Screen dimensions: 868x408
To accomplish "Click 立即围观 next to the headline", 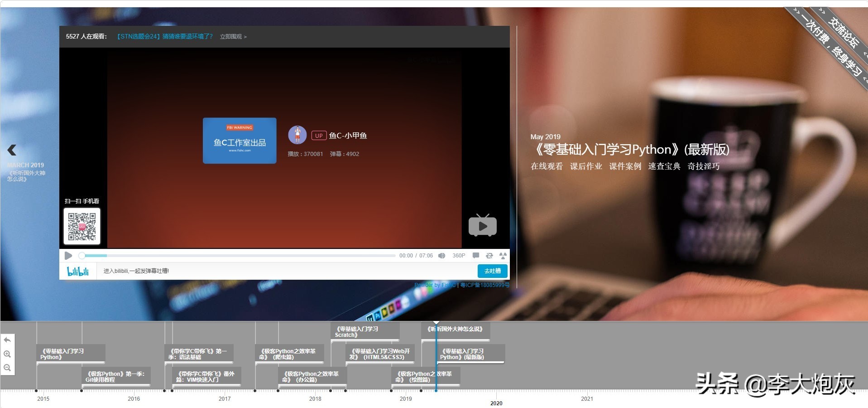I will (x=232, y=36).
